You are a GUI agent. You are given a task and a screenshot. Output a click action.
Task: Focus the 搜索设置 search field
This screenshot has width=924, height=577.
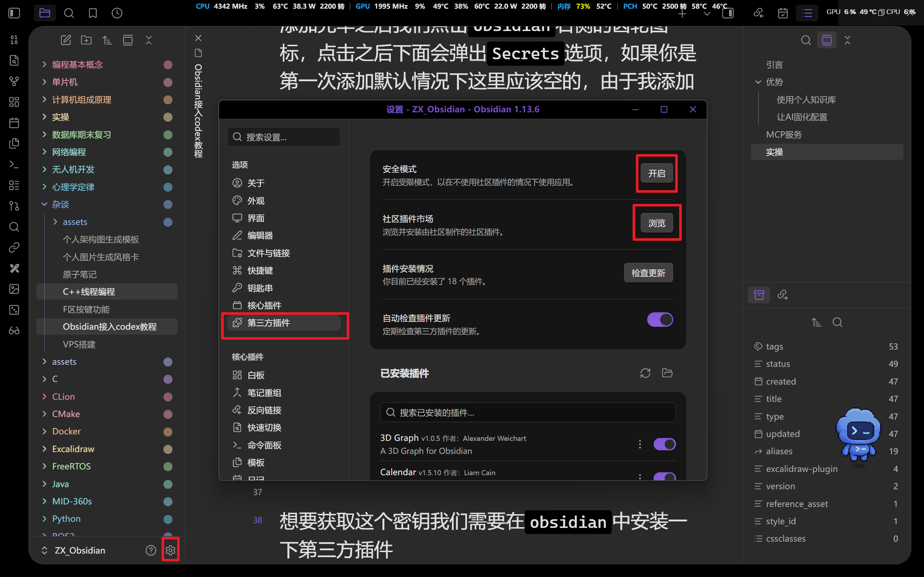284,136
